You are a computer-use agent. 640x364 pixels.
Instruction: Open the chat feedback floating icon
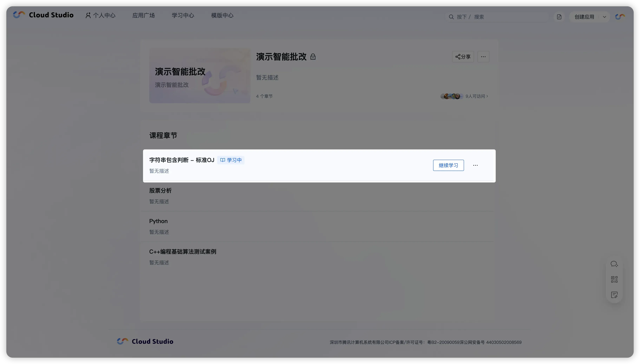pos(614,264)
